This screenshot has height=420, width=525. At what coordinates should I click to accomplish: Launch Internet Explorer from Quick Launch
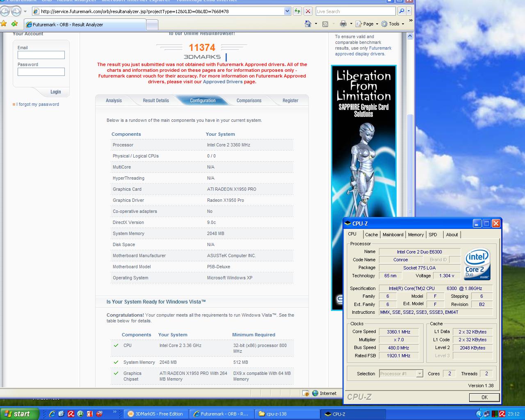click(52, 414)
